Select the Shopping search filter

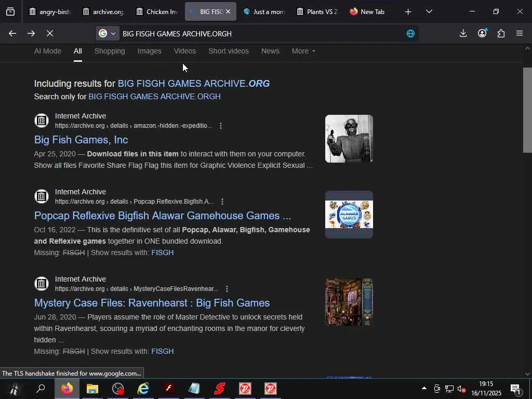pos(110,51)
